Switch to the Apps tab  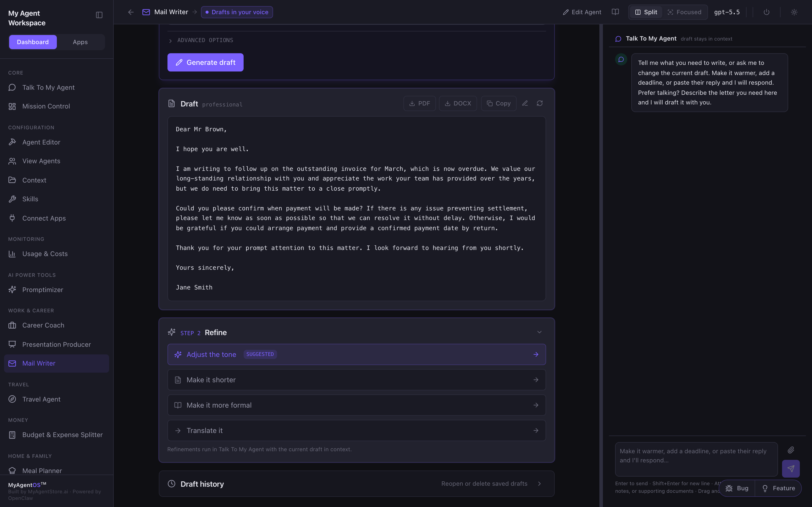click(x=80, y=42)
